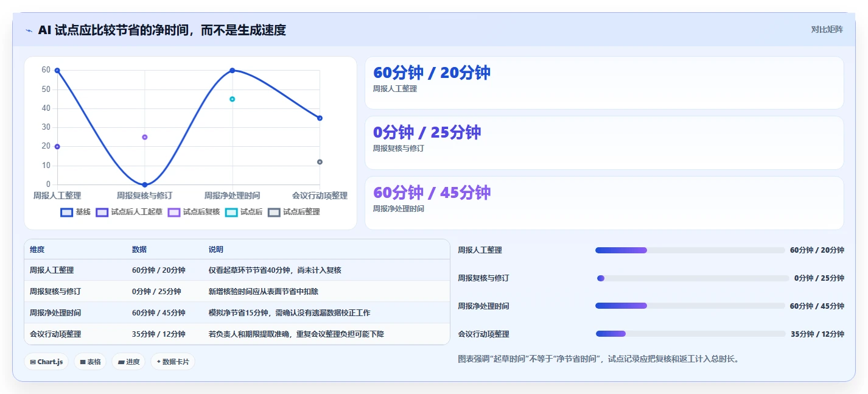Click the 周报净处理时间 progress bar
The width and height of the screenshot is (868, 394).
point(690,306)
